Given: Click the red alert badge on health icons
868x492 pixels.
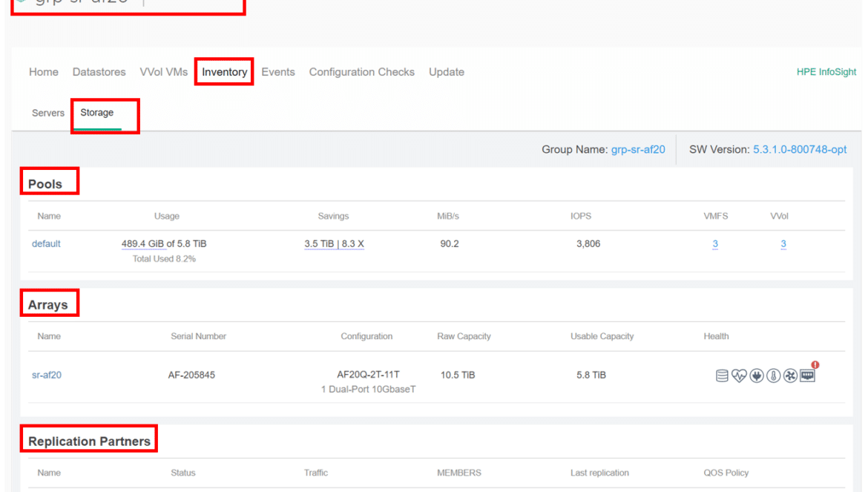Looking at the screenshot, I should [x=815, y=364].
